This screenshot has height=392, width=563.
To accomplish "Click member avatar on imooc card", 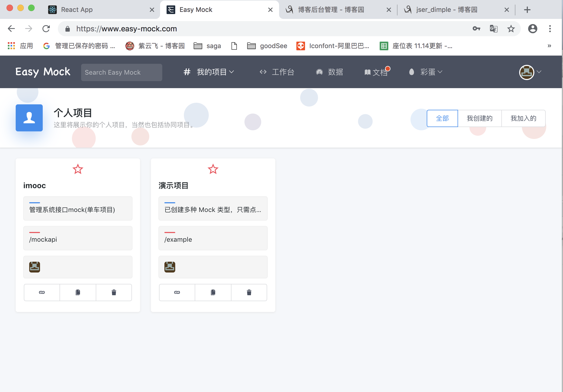I will pos(35,267).
